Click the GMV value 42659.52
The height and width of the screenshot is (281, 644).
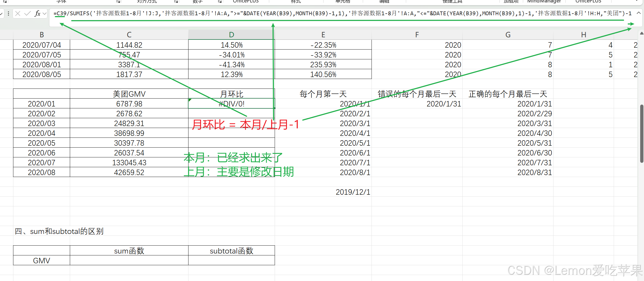click(x=129, y=172)
